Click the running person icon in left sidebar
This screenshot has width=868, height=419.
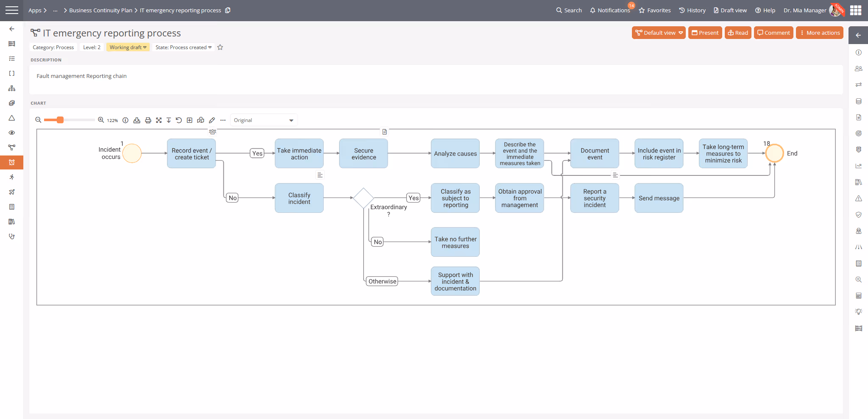[11, 177]
